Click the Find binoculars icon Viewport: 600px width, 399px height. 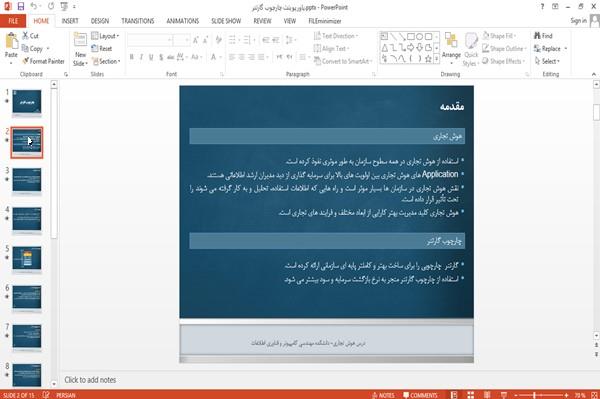[x=537, y=36]
